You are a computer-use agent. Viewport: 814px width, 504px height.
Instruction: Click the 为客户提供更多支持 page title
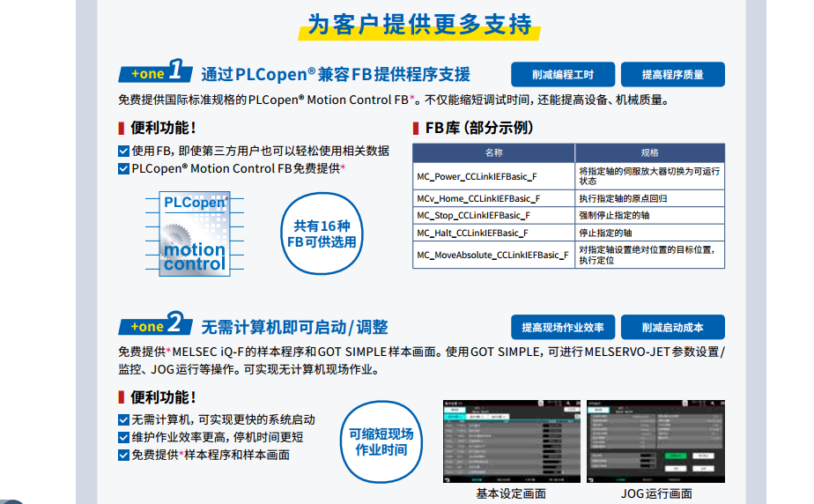(x=419, y=25)
